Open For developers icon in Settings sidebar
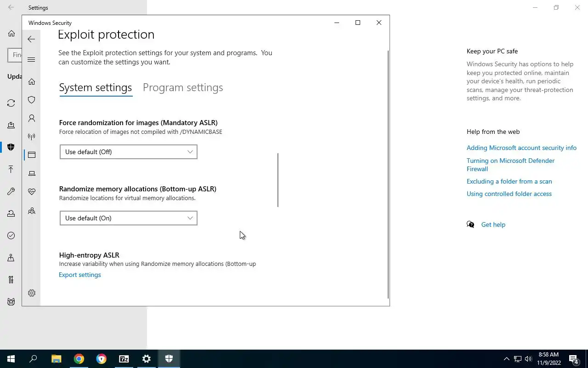The image size is (588, 368). pos(11,280)
